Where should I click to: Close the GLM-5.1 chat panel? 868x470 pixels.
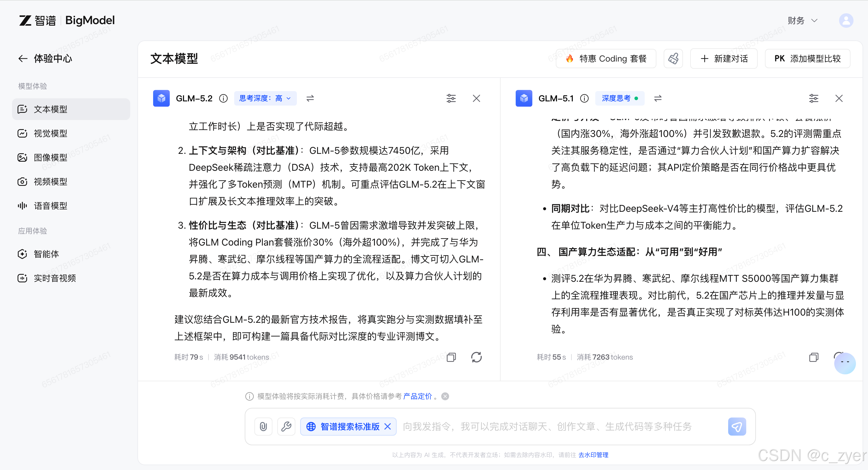pyautogui.click(x=839, y=98)
